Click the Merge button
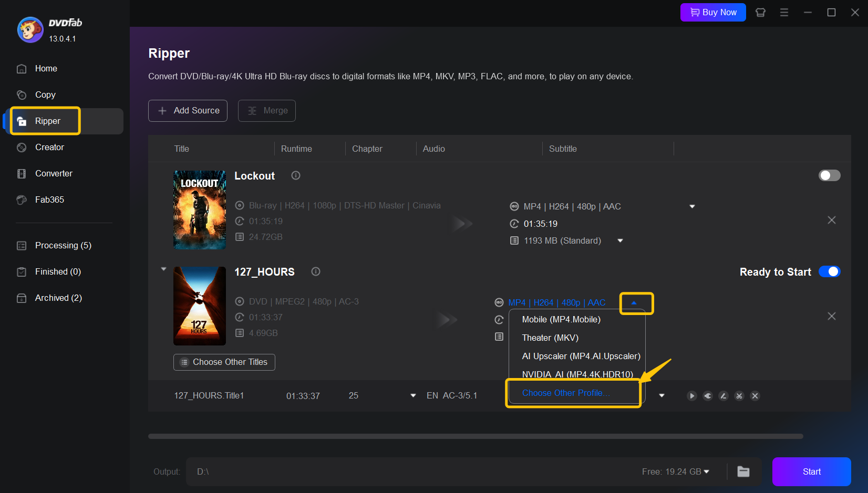The image size is (868, 493). coord(267,111)
